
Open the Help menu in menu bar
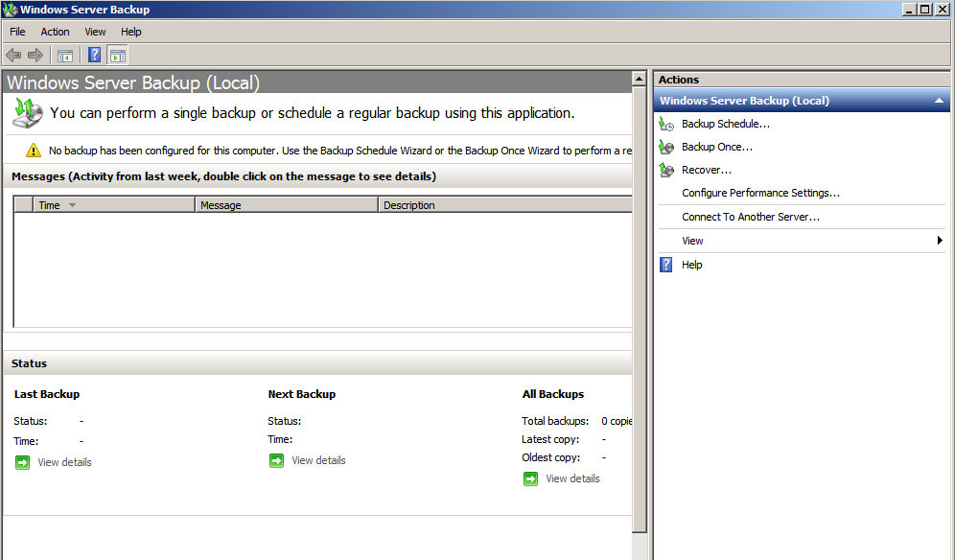(x=131, y=32)
